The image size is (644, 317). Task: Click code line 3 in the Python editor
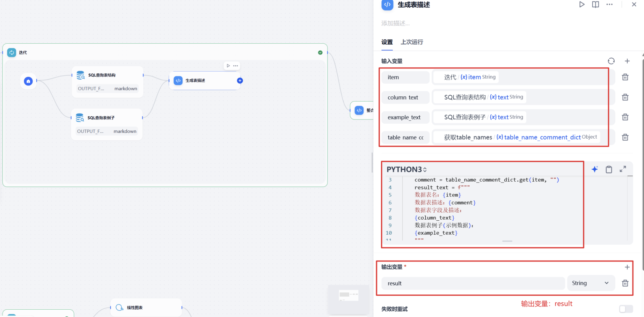[x=486, y=180]
